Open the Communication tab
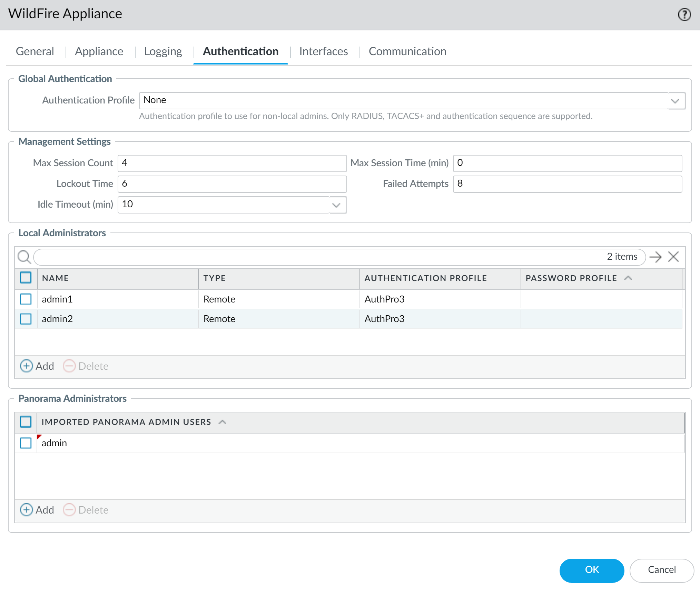The width and height of the screenshot is (700, 596). coord(407,51)
